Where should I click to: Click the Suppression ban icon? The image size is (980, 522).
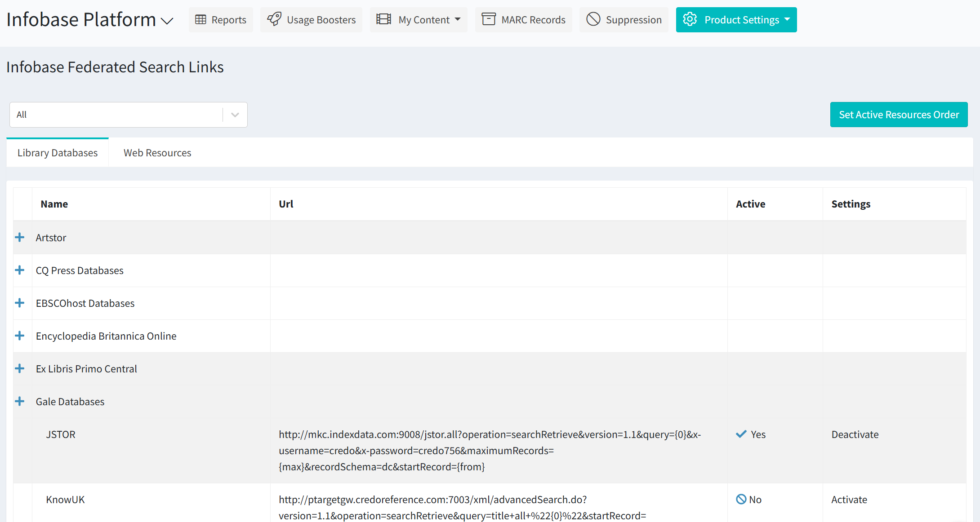pos(593,19)
